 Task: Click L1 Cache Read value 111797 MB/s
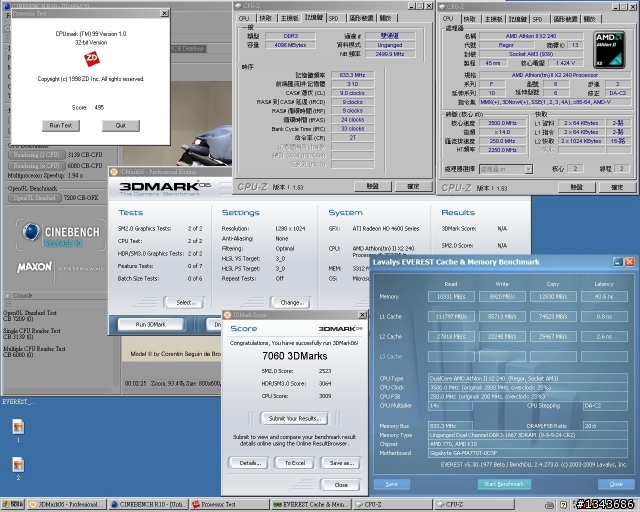tap(451, 316)
